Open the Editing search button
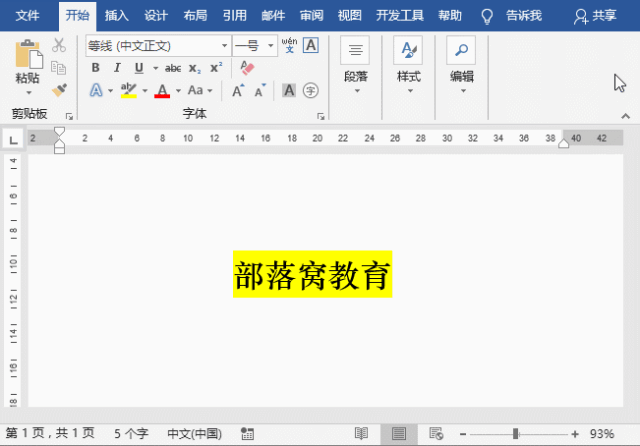Image resolution: width=640 pixels, height=446 pixels. click(x=462, y=65)
